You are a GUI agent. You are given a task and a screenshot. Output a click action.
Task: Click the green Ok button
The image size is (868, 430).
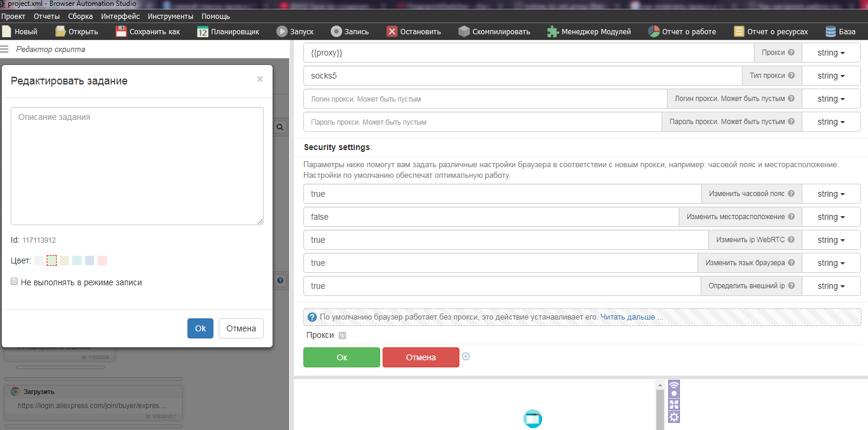pos(342,357)
